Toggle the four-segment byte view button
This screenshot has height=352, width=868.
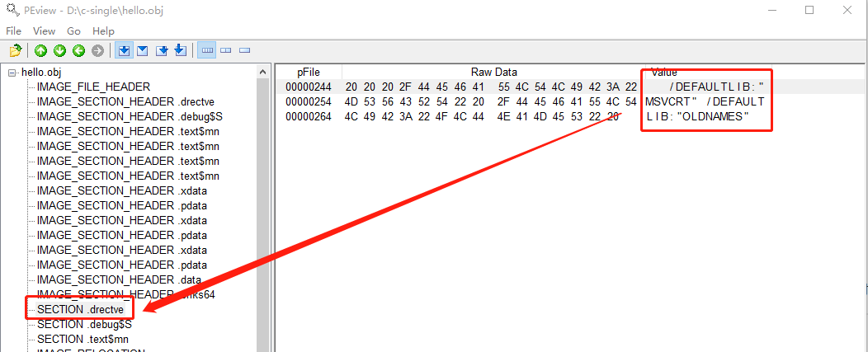pyautogui.click(x=207, y=51)
